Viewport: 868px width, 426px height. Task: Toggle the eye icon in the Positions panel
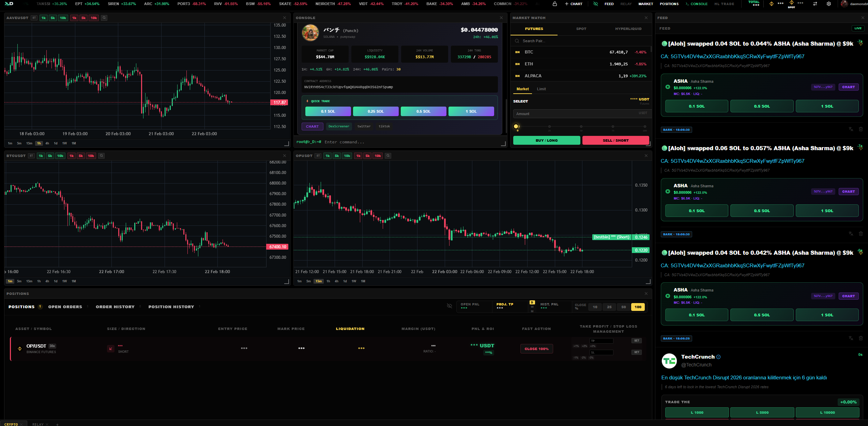coord(450,306)
